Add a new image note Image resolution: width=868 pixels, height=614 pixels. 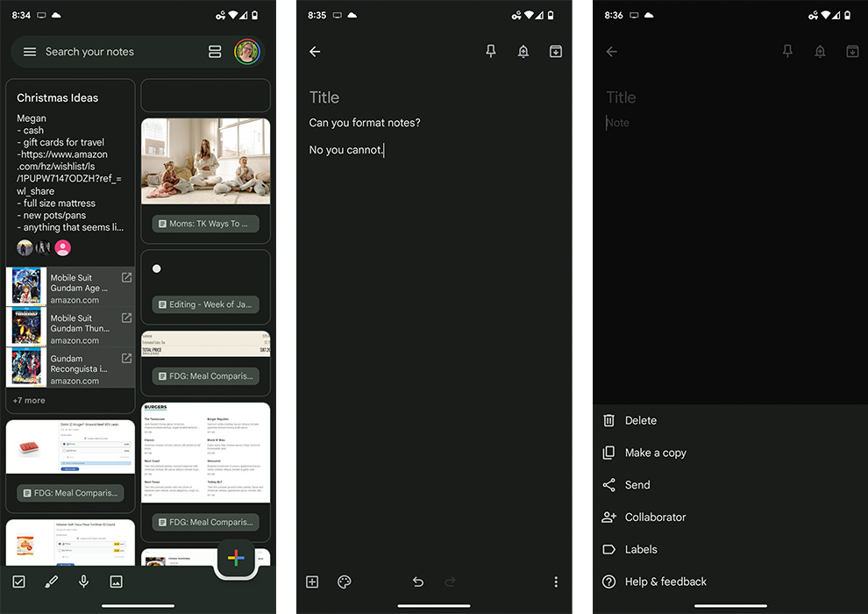click(116, 581)
